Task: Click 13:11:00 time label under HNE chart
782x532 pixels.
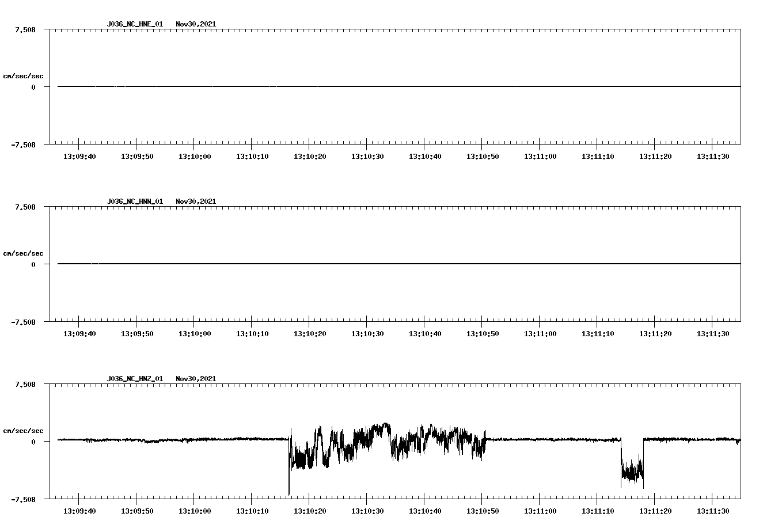Action: (x=540, y=157)
